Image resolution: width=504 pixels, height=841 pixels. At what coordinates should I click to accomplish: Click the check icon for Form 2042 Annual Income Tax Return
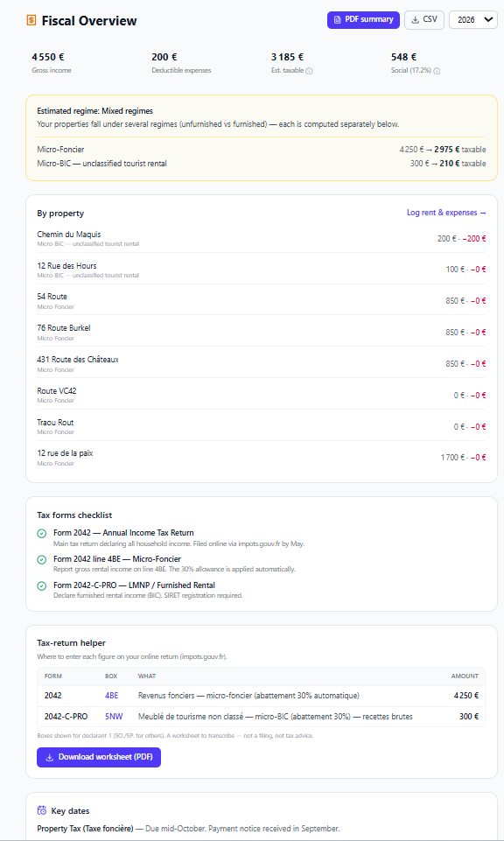click(42, 533)
